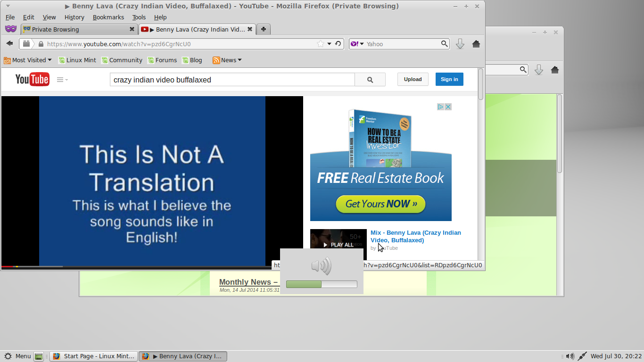Click the Back navigation arrow
Viewport: 644px width, 362px height.
tap(9, 43)
